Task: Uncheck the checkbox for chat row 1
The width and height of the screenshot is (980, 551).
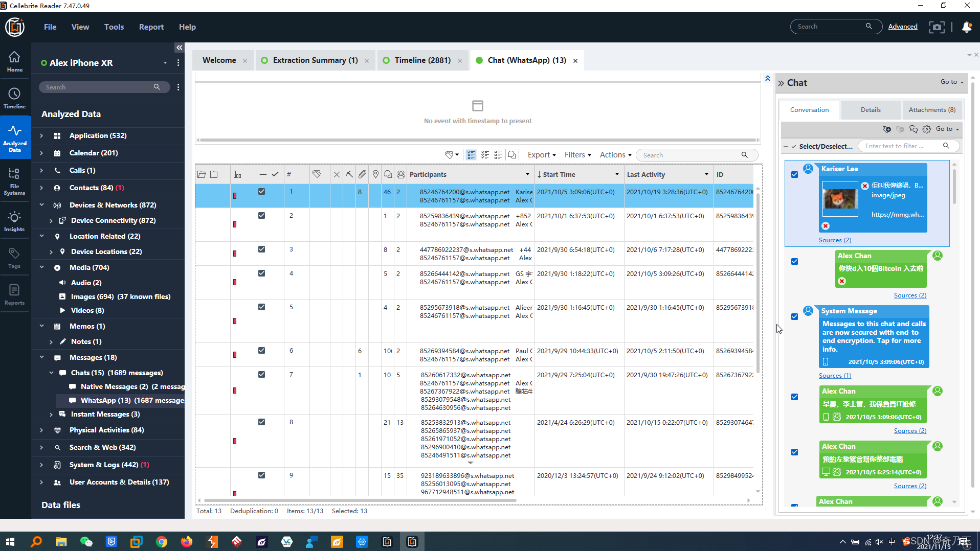Action: [x=262, y=192]
